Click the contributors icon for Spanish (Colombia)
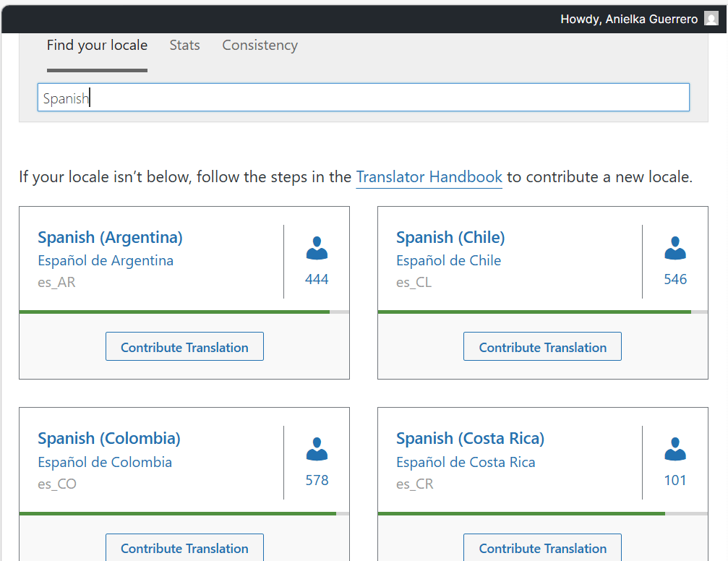This screenshot has height=561, width=728. [317, 450]
